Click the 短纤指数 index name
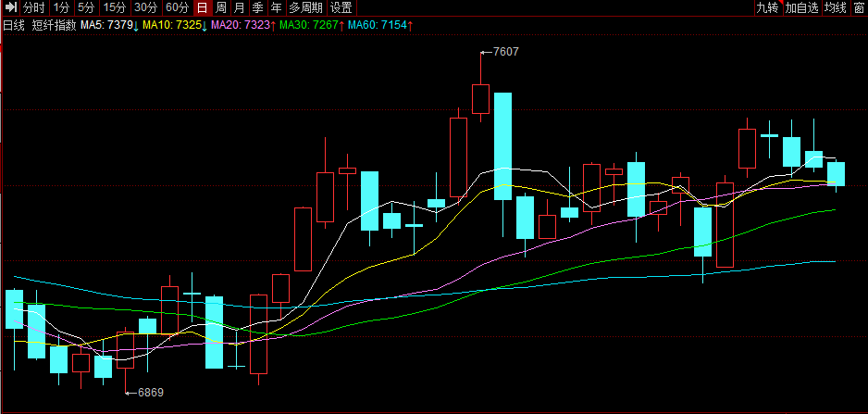The height and width of the screenshot is (414, 868). click(x=54, y=25)
